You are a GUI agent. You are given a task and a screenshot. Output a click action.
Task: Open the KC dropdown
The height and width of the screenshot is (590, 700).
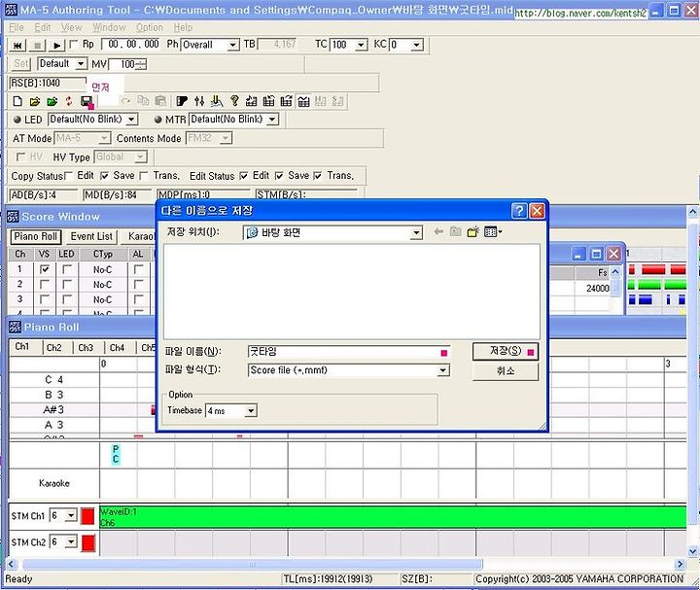point(416,45)
